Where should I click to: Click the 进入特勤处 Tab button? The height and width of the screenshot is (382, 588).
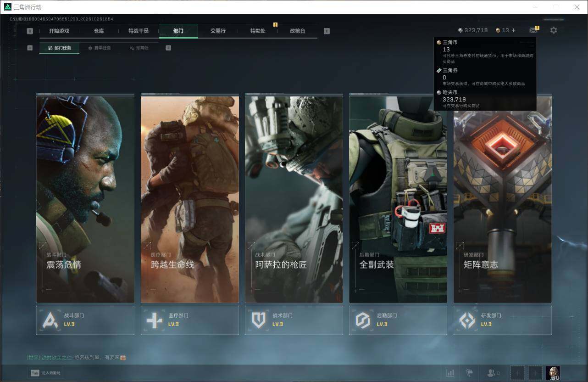[46, 373]
